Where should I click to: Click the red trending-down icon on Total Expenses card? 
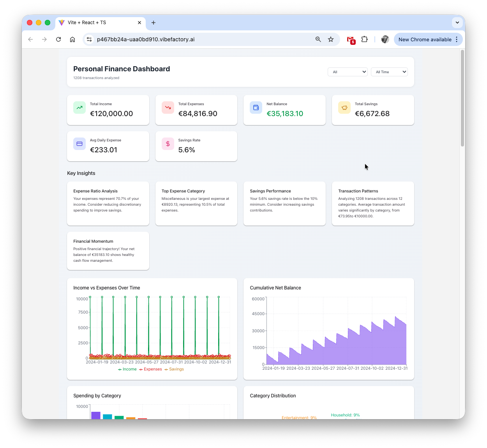click(168, 108)
